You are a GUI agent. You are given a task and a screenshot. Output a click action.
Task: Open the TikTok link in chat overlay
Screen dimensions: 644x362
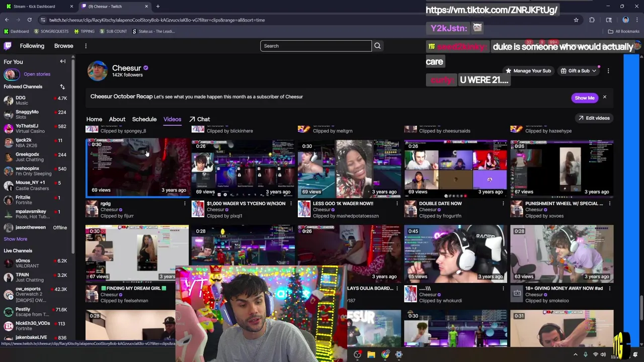(x=491, y=10)
